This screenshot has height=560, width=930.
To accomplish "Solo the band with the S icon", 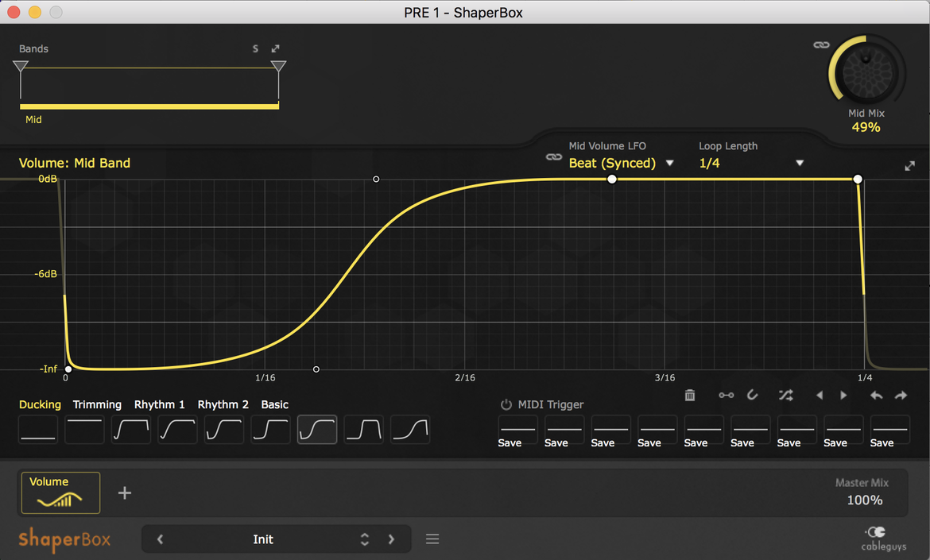I will pyautogui.click(x=256, y=48).
